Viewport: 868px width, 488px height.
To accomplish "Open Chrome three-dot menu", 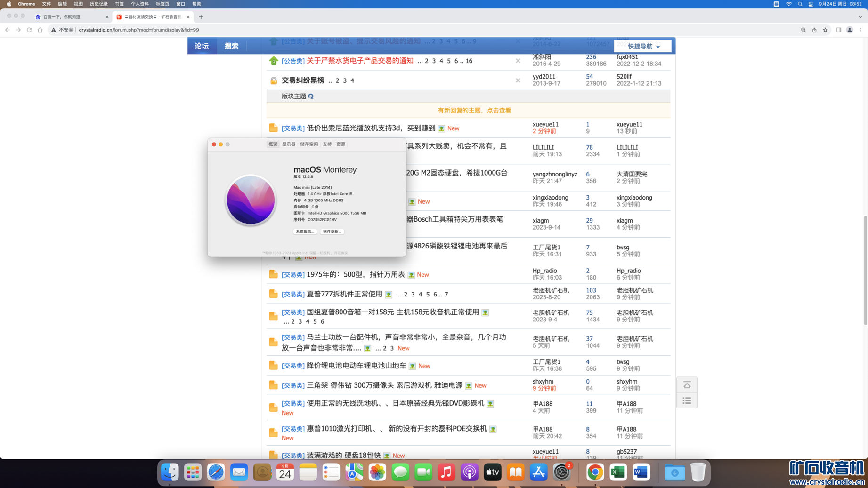I will click(860, 30).
